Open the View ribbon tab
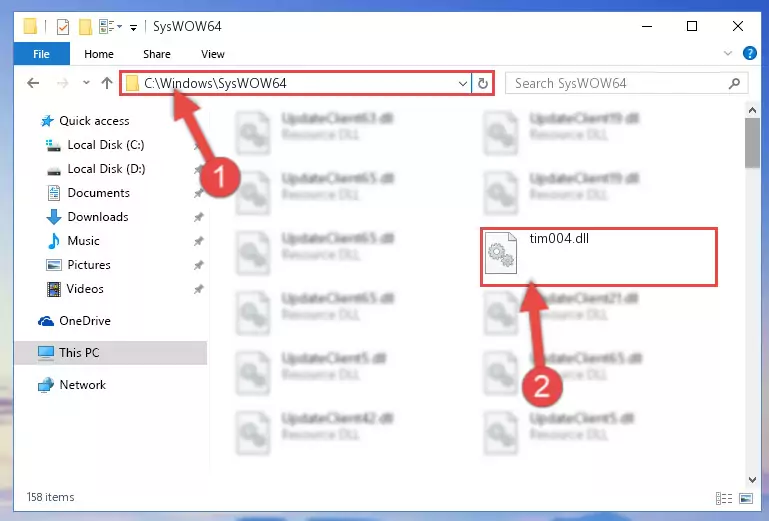The image size is (769, 521). pyautogui.click(x=212, y=54)
